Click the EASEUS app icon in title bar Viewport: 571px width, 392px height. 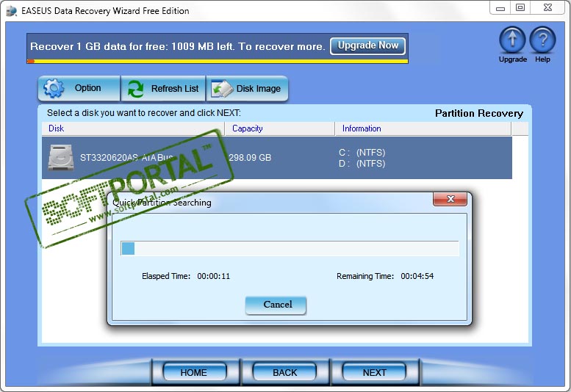click(x=11, y=11)
